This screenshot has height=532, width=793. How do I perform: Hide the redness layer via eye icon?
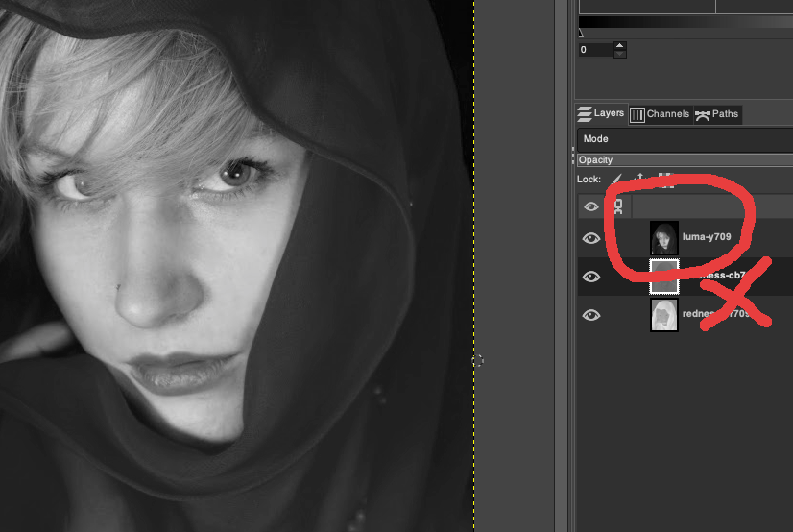click(x=591, y=315)
